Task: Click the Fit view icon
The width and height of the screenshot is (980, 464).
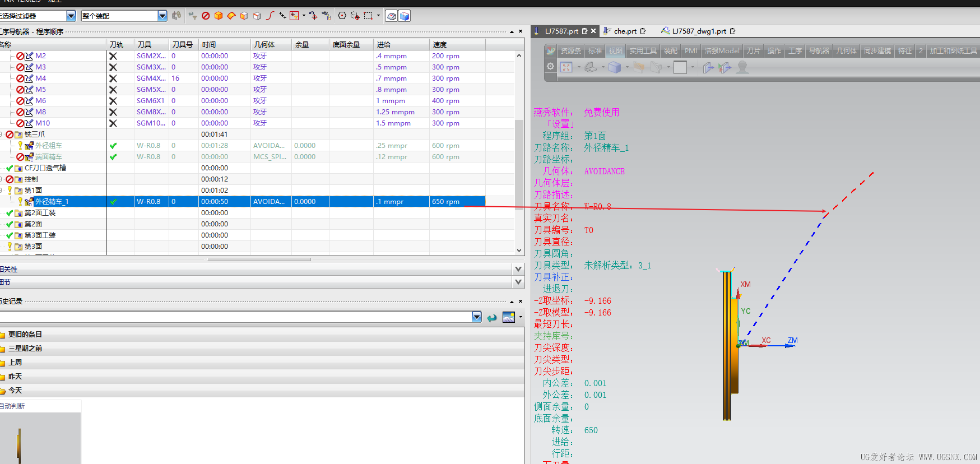Action: 566,67
